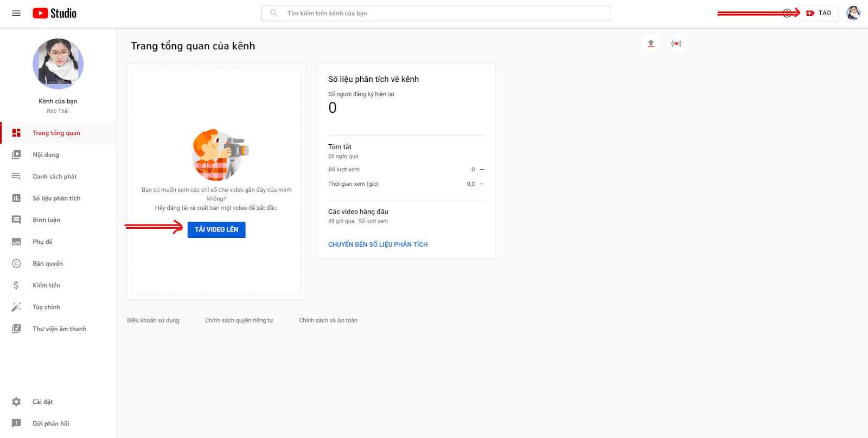Image resolution: width=868 pixels, height=438 pixels.
Task: Click the YouTube Studio logo
Action: 54,13
